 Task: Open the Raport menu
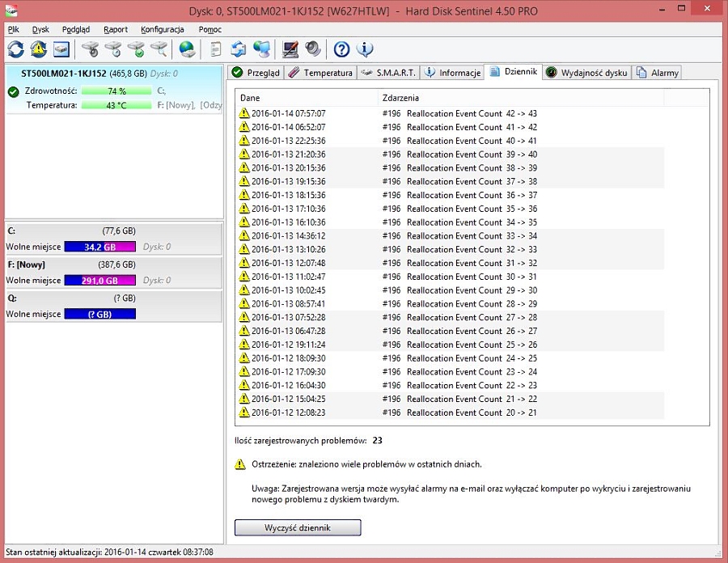[x=116, y=29]
